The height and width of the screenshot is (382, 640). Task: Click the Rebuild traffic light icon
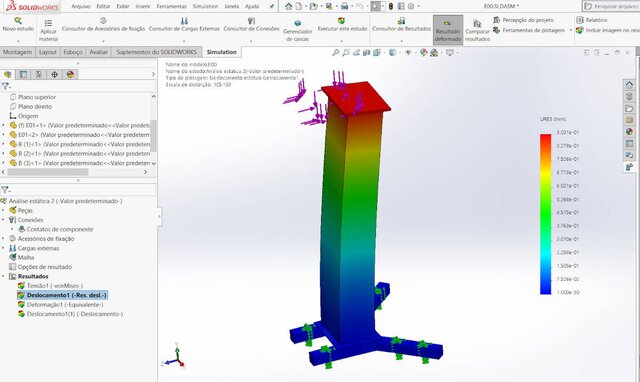pyautogui.click(x=391, y=6)
